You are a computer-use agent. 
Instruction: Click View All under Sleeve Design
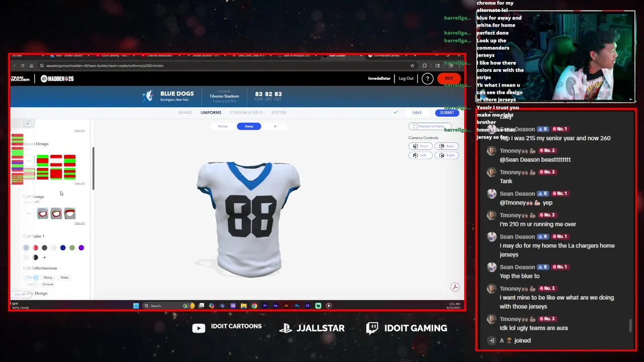[79, 184]
